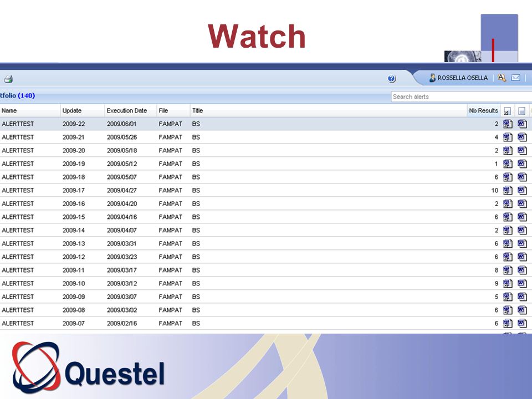Open the Word document icon for update 2009-09
The image size is (532, 399).
click(522, 296)
